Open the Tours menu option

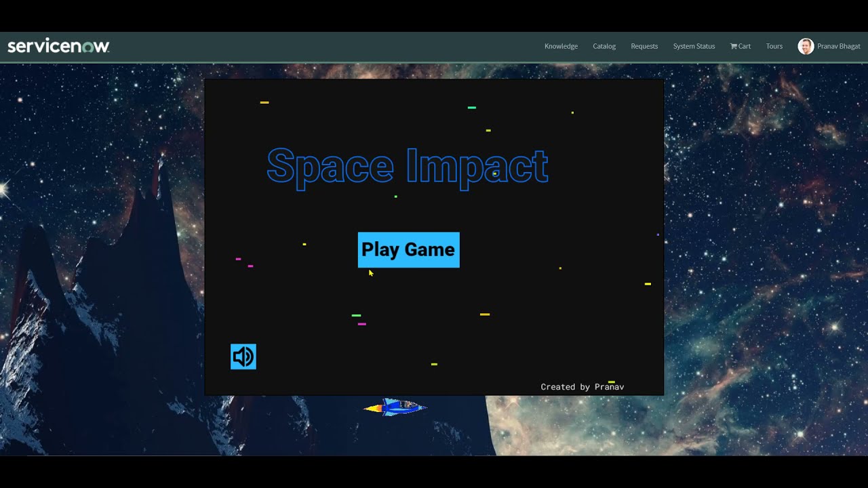coord(774,46)
